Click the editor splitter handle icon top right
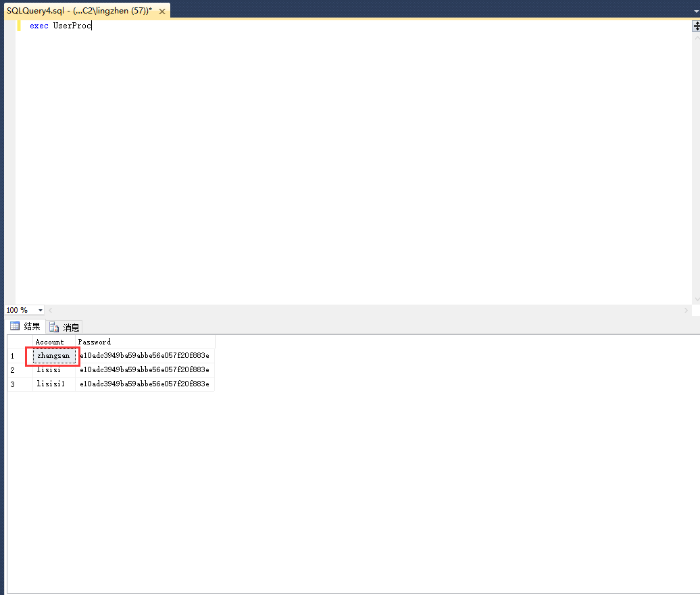 [x=697, y=26]
